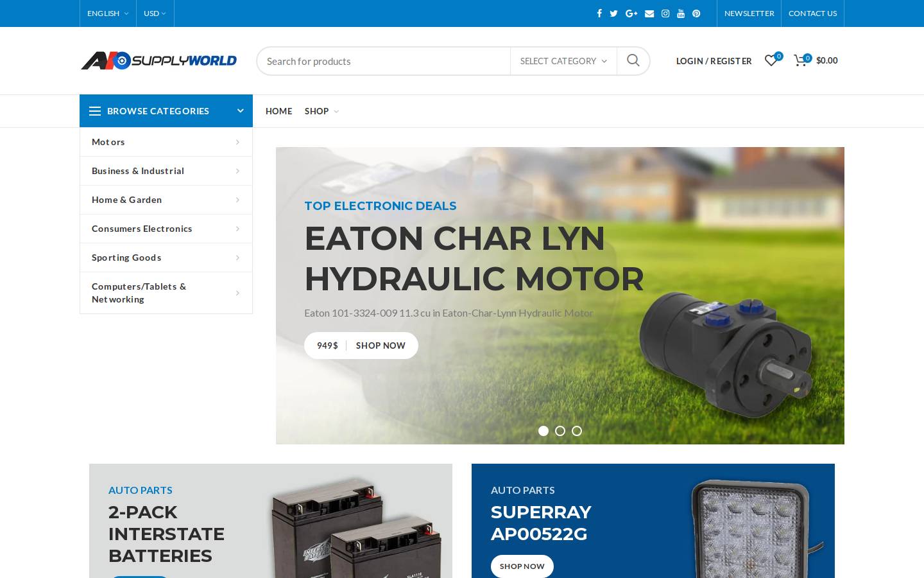Image resolution: width=924 pixels, height=578 pixels.
Task: Open the USD currency dropdown
Action: pyautogui.click(x=155, y=13)
